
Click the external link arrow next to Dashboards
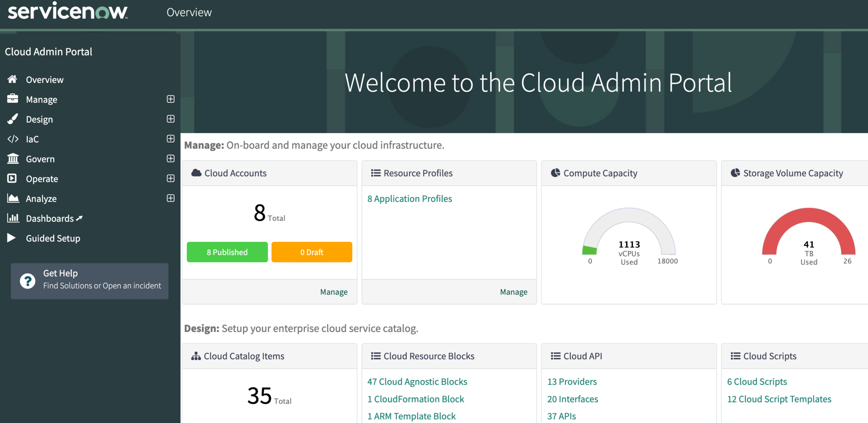click(x=79, y=218)
